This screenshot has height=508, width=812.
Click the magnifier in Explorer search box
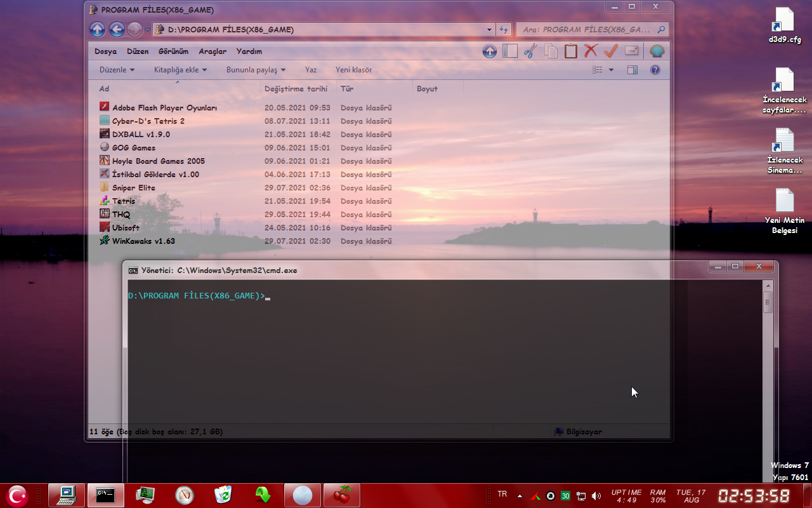click(661, 29)
